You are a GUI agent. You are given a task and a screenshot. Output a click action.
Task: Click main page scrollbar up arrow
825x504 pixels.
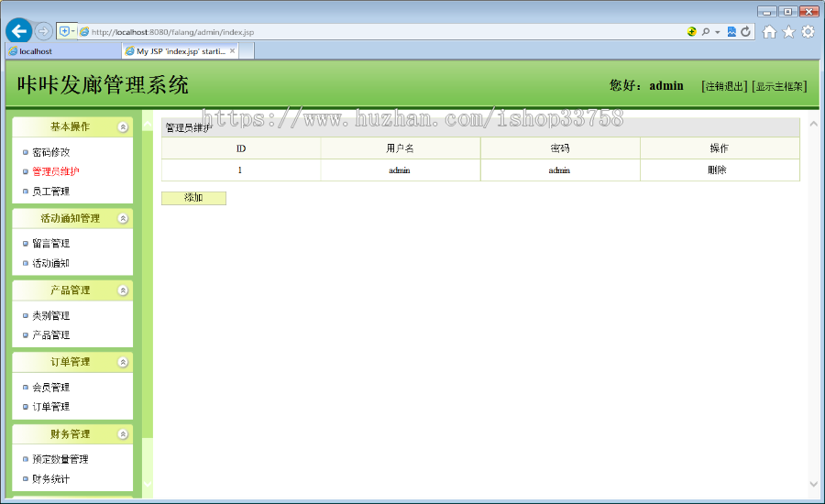coord(813,124)
